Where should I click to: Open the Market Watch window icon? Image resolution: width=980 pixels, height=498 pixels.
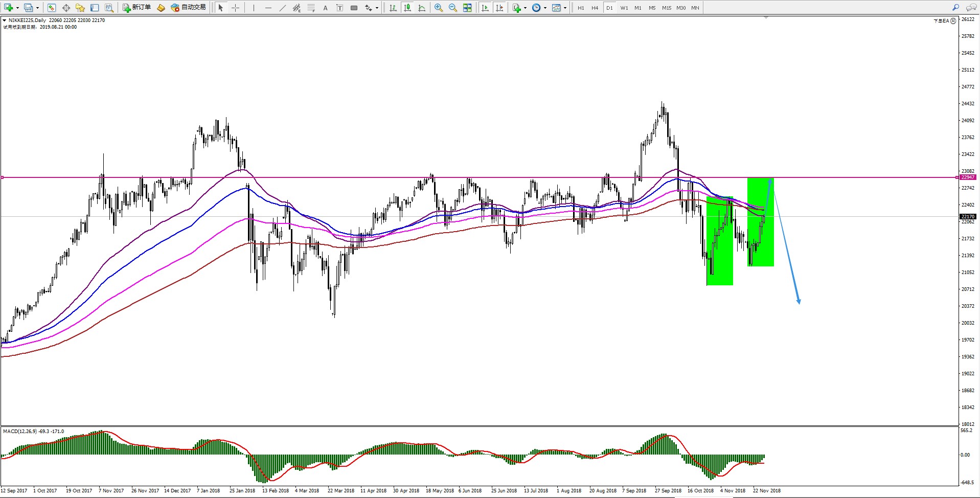pyautogui.click(x=52, y=8)
